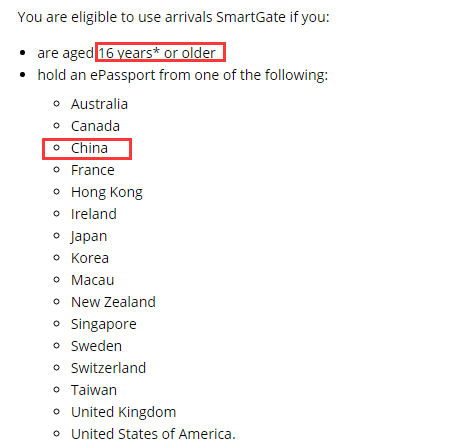Select United Kingdom in the list

point(123,412)
